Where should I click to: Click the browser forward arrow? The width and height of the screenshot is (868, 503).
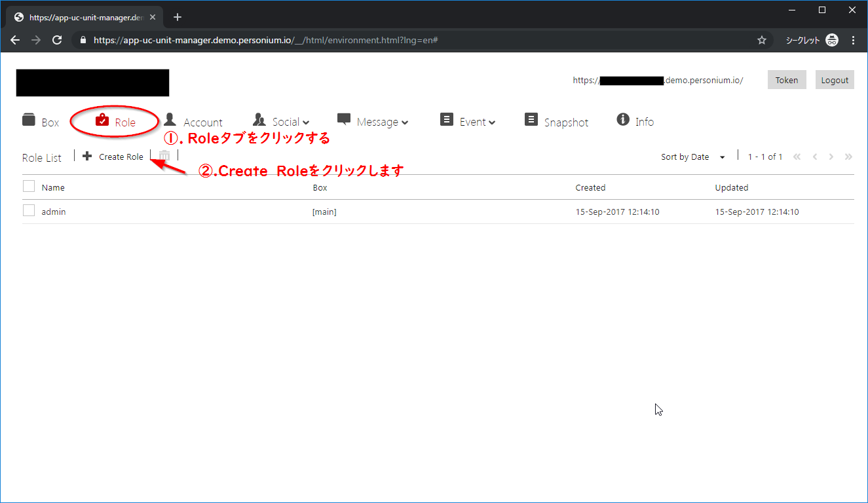coord(36,40)
